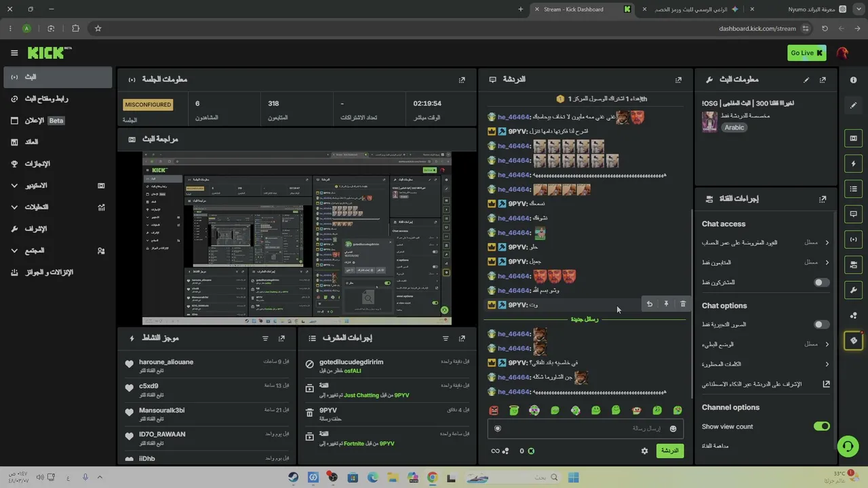The image size is (868, 488).
Task: Pin the hovered 9PYV chat message
Action: pyautogui.click(x=666, y=304)
